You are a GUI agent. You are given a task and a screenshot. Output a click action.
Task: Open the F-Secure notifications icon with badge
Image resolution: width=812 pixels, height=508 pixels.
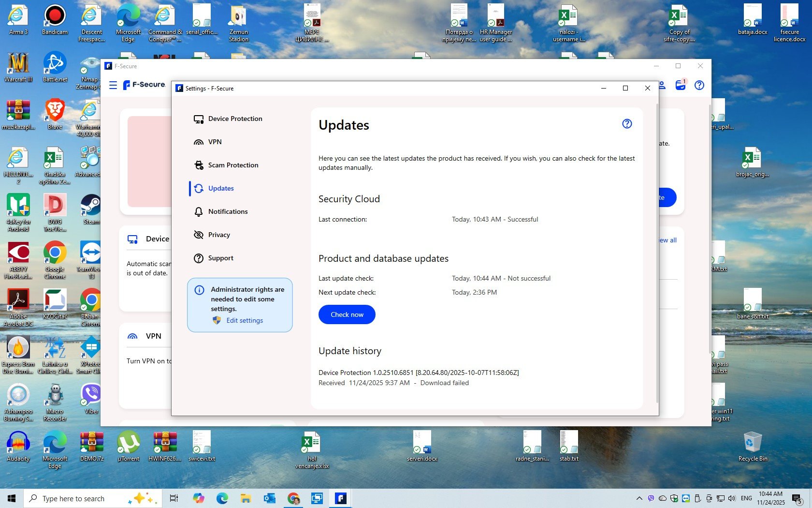[681, 85]
